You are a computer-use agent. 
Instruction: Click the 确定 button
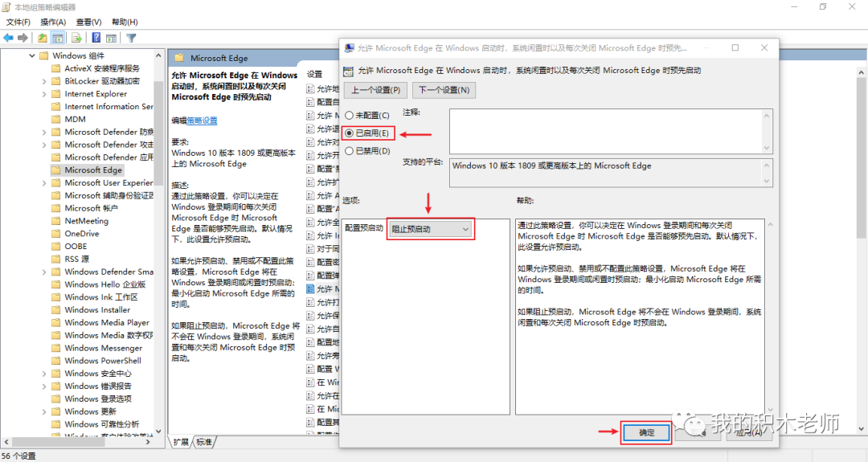(646, 432)
